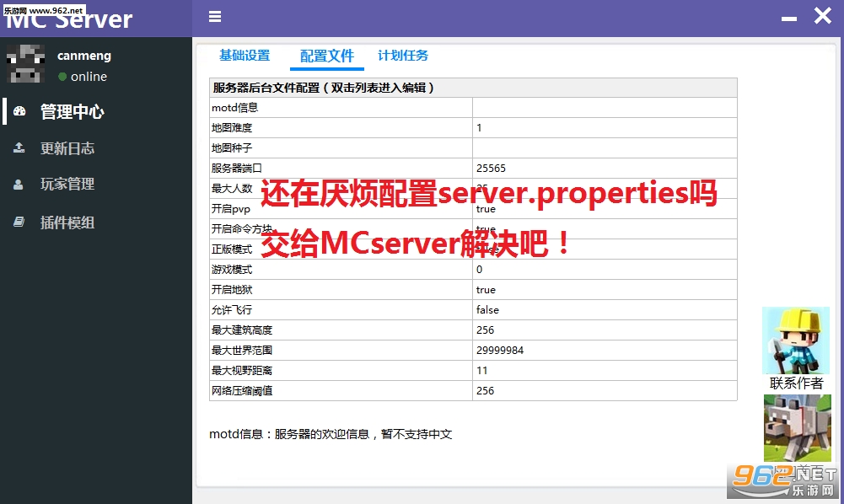Switch to the 计划任务 tab
Screen dimensions: 844x504
point(403,56)
